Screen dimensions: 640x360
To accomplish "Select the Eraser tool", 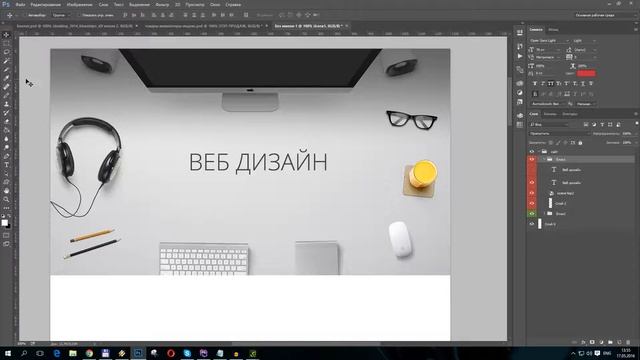I will click(6, 121).
